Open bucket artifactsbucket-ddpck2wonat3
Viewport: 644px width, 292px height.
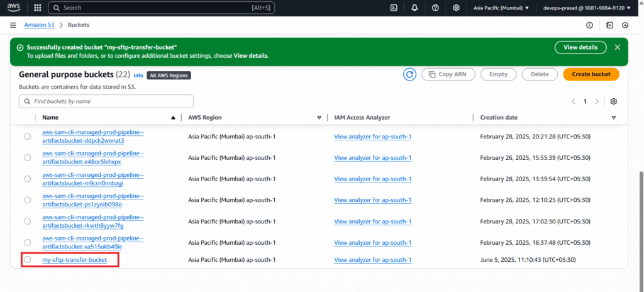93,136
